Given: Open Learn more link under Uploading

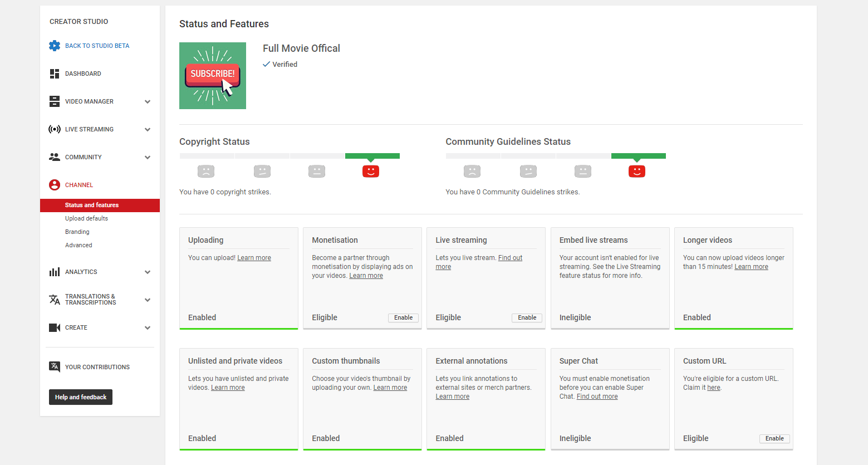Looking at the screenshot, I should coord(254,258).
